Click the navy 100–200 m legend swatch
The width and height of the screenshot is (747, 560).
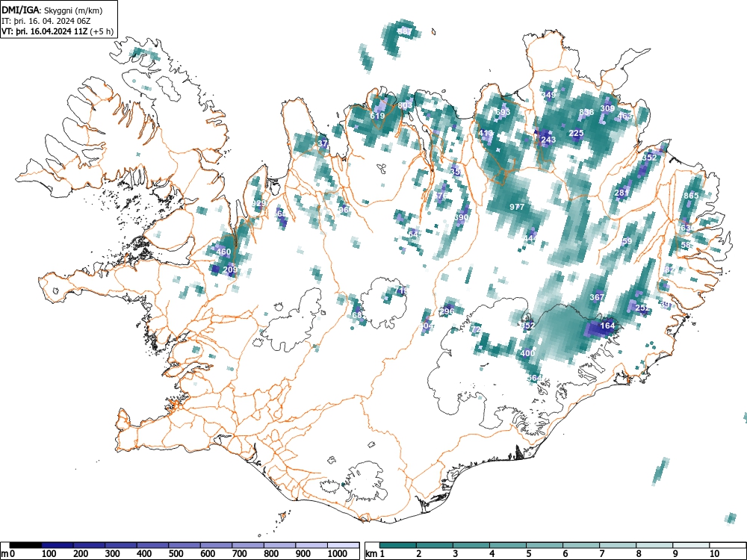(58, 545)
